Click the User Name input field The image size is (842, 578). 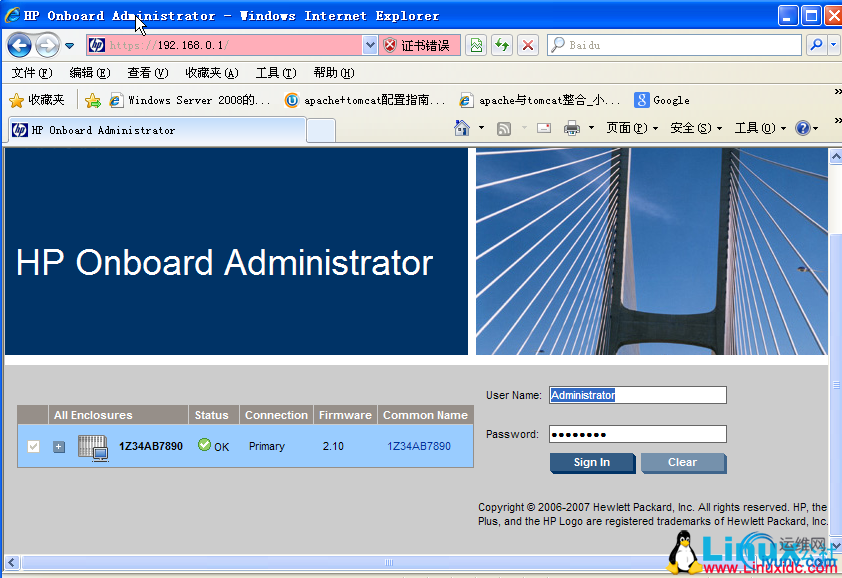tap(638, 395)
